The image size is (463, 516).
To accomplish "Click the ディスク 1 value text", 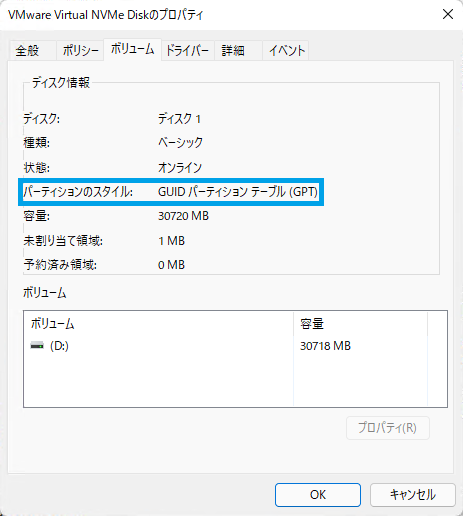I will (179, 119).
